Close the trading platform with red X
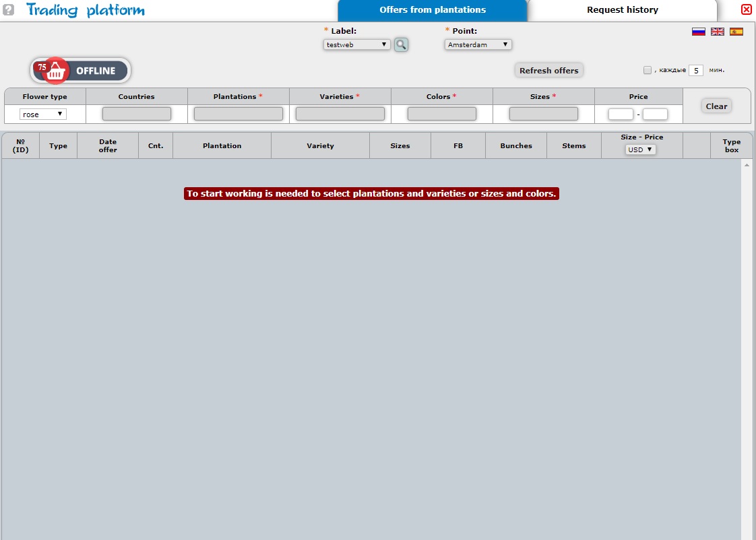 (x=746, y=9)
